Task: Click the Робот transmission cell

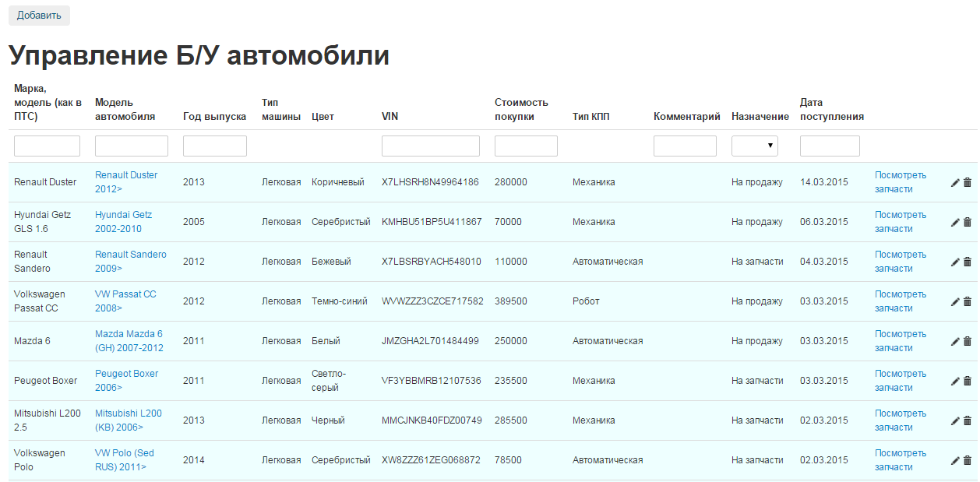Action: pyautogui.click(x=586, y=301)
